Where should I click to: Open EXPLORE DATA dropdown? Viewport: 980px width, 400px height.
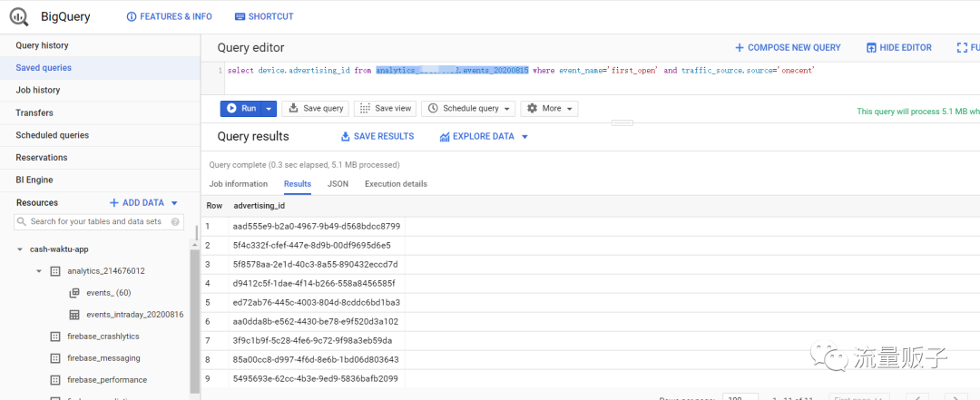[483, 136]
